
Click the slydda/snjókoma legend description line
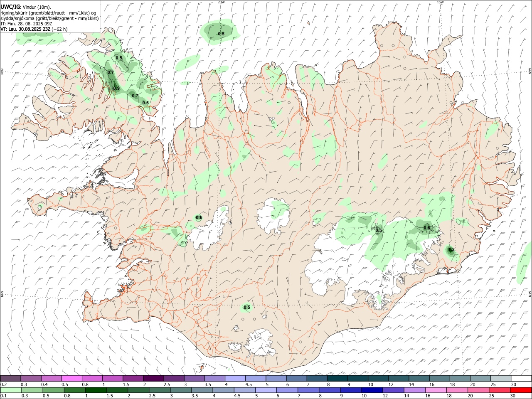49,18
